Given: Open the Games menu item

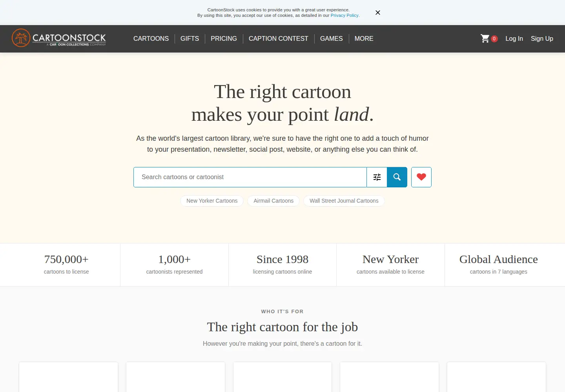Looking at the screenshot, I should (332, 38).
